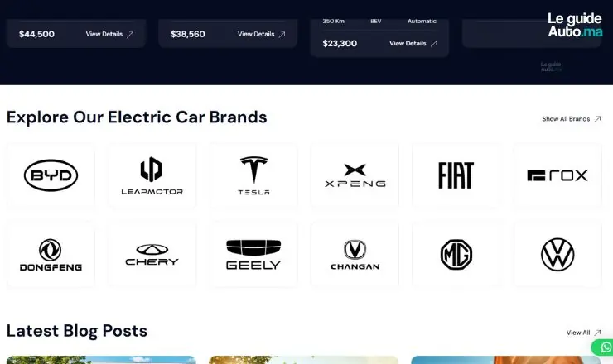
Task: View Details for the $23,300 car
Action: 413,44
